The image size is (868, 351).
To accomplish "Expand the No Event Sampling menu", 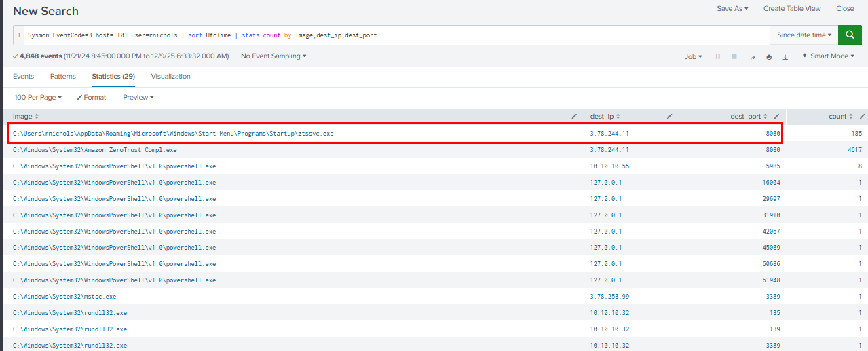I will point(273,56).
